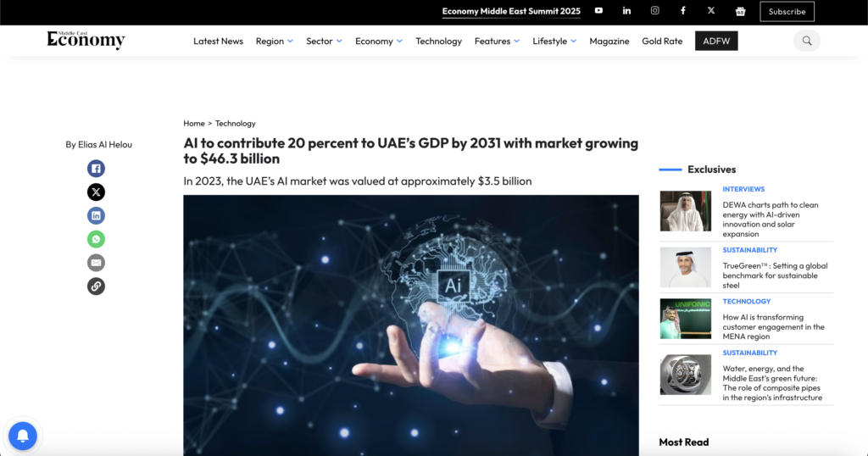
Task: Open the search magnifier icon
Action: tap(807, 41)
